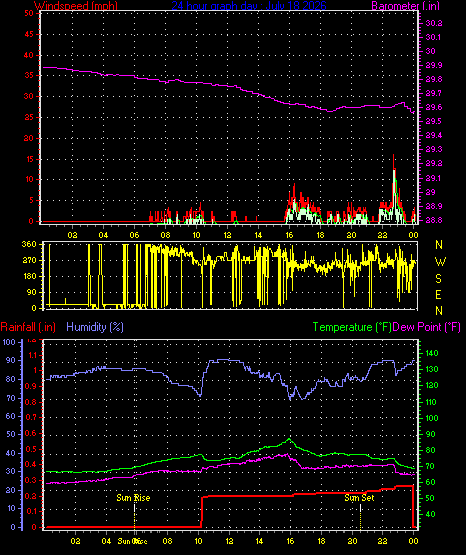Click the 'Barometer (.in)' axis title
The width and height of the screenshot is (466, 555).
coord(405,6)
